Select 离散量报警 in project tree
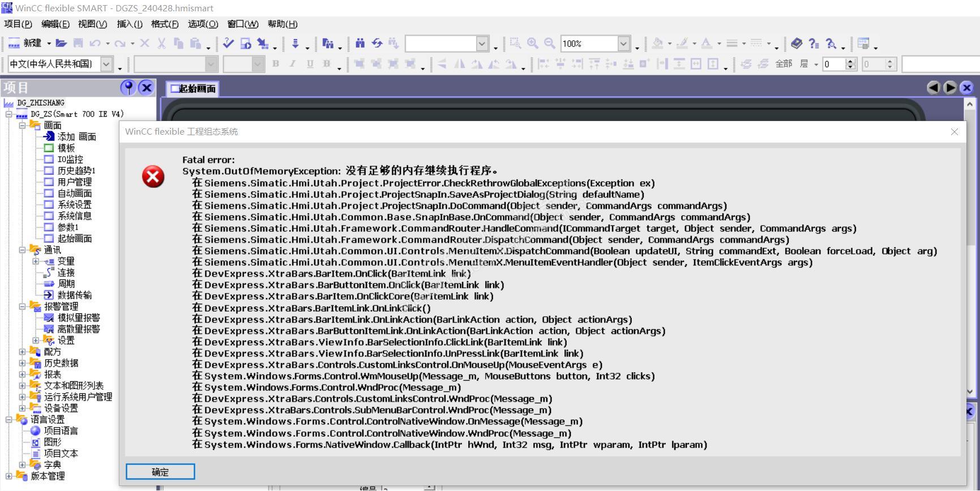The image size is (980, 491). tap(79, 329)
